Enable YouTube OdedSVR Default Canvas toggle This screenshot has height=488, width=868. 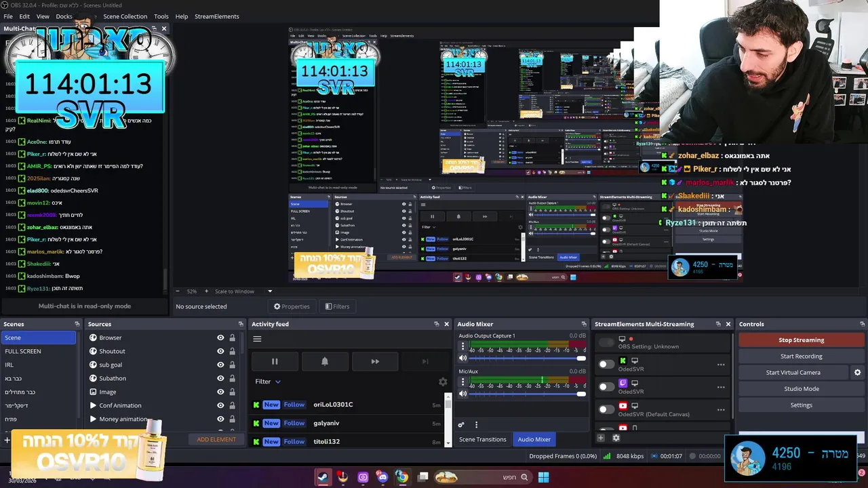[x=606, y=409]
